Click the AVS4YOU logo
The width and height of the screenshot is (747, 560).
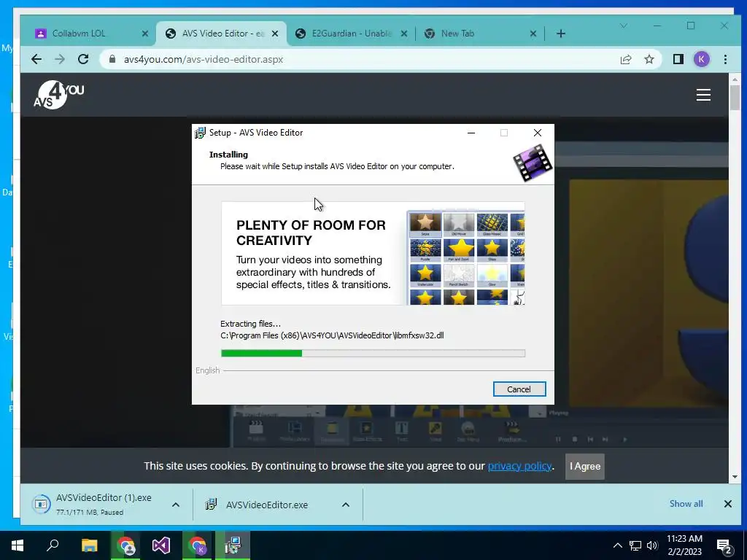[x=58, y=94]
